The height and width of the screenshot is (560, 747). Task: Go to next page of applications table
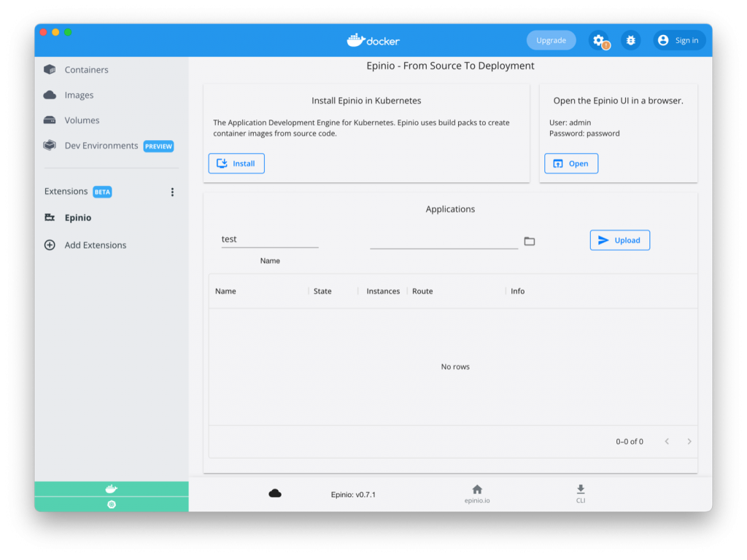689,441
